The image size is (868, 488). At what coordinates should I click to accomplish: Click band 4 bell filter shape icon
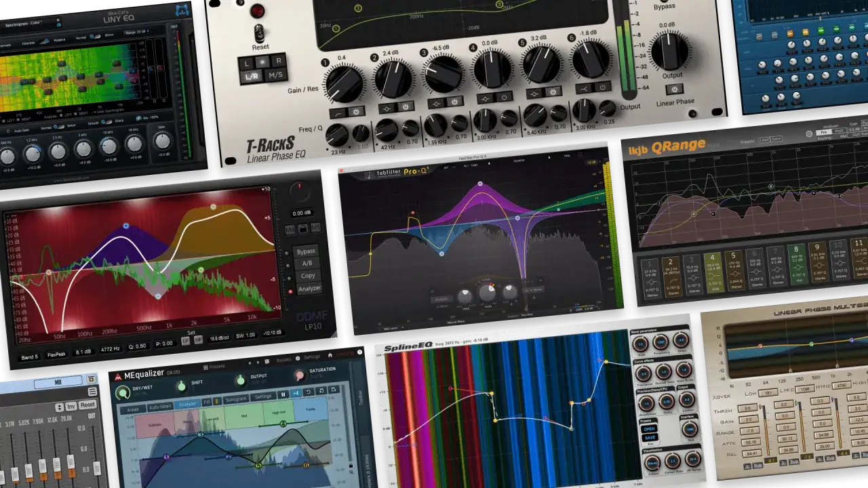(486, 98)
